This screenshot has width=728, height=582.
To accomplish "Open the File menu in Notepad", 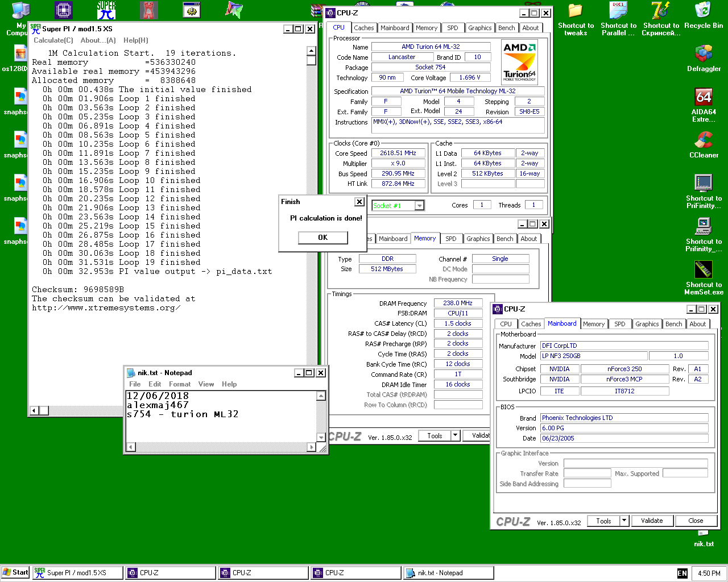I will point(135,384).
